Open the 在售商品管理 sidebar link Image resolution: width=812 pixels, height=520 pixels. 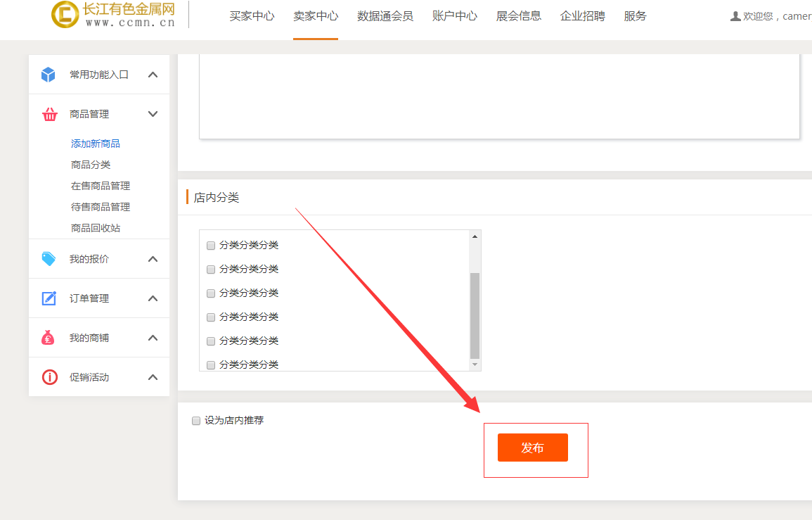pyautogui.click(x=101, y=186)
